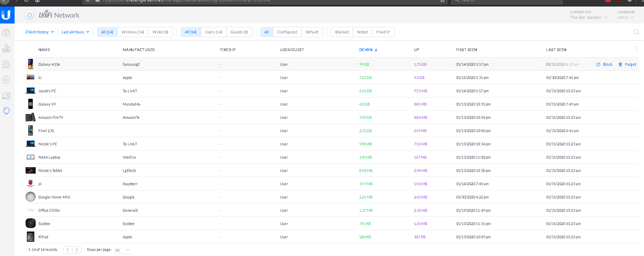Click the Pixel 2 XL device icon
Screen dimensions: 644x256
pyautogui.click(x=31, y=130)
